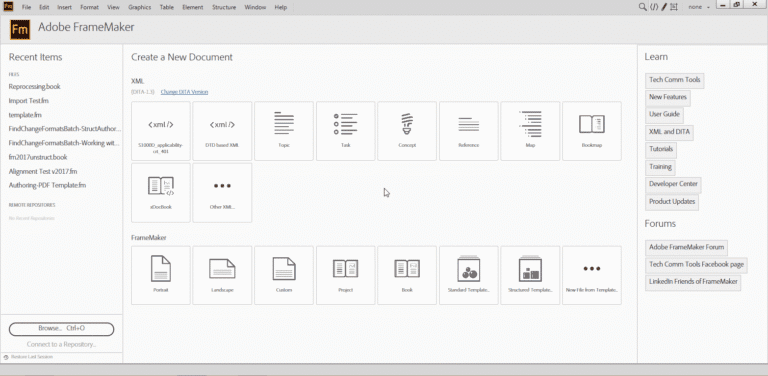Viewport: 768px width, 376px height.
Task: Open the workspace dropdown showing none
Action: coord(699,7)
